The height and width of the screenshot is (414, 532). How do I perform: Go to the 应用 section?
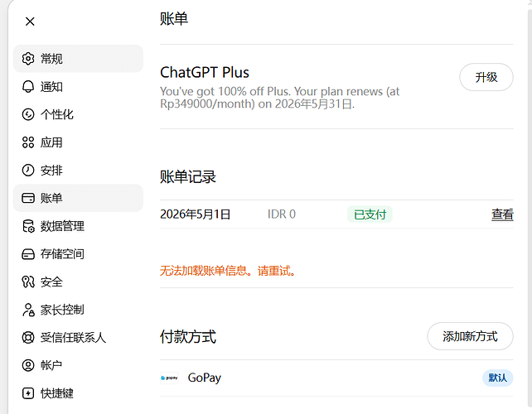(x=78, y=142)
